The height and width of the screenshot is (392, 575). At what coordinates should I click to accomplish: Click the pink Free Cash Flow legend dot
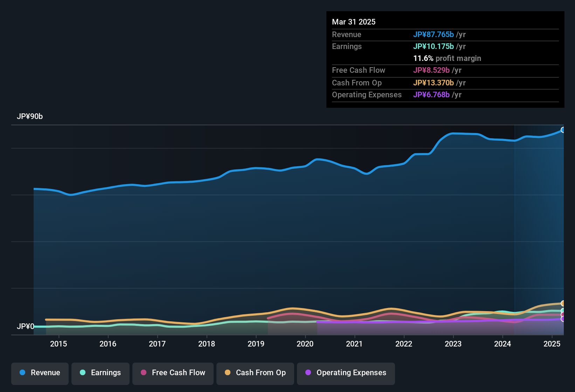(143, 373)
